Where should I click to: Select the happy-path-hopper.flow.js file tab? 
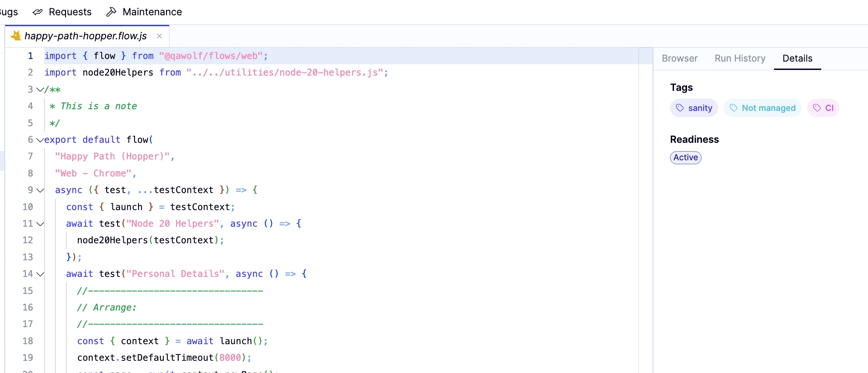click(x=87, y=36)
